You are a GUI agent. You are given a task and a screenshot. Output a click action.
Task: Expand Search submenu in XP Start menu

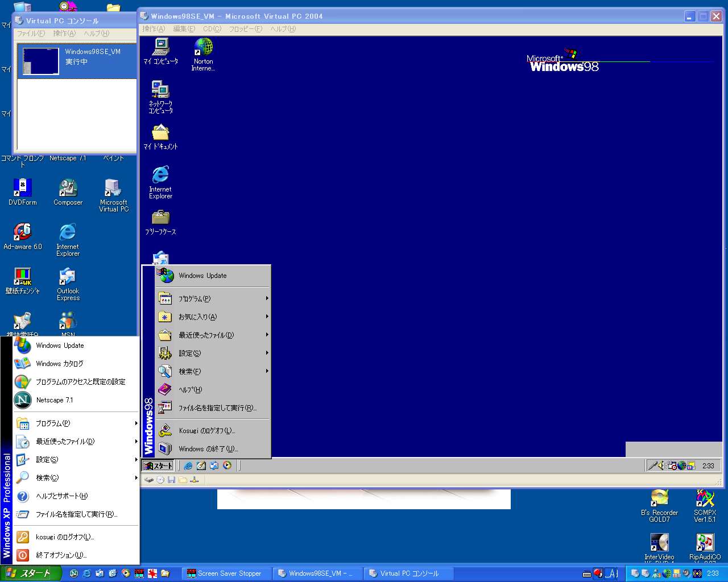[76, 478]
